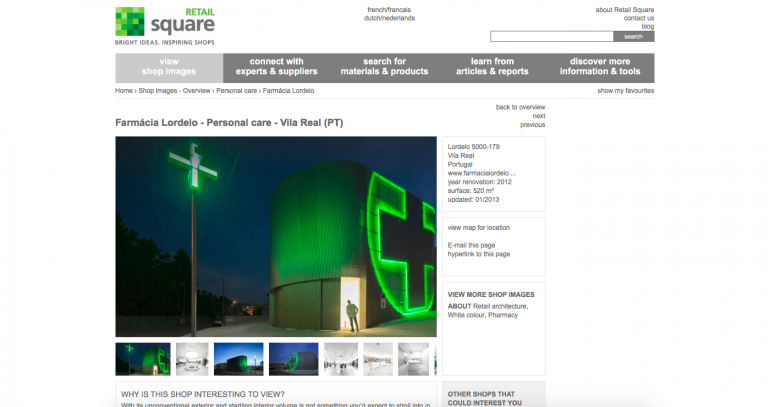Image resolution: width=770 pixels, height=407 pixels.
Task: View map for location
Action: coord(479,228)
